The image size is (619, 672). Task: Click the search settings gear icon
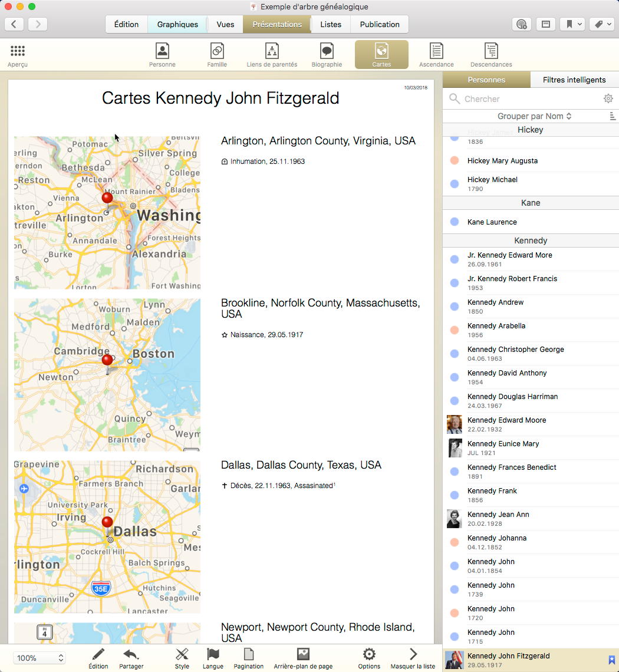pyautogui.click(x=608, y=98)
